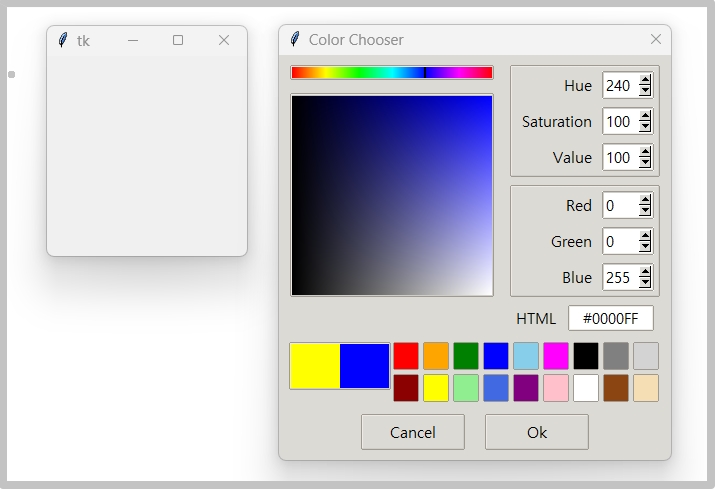The width and height of the screenshot is (715, 489).
Task: Choose the sky blue palette swatch
Action: point(526,356)
